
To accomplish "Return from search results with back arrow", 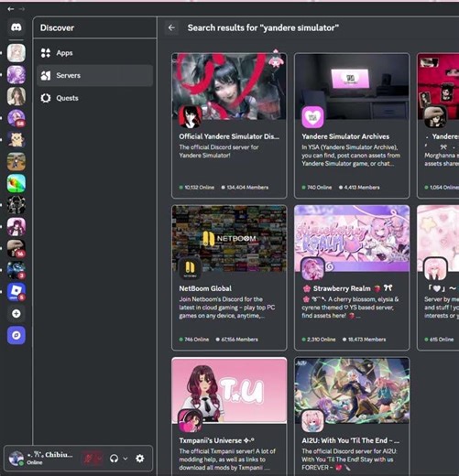I will click(171, 27).
